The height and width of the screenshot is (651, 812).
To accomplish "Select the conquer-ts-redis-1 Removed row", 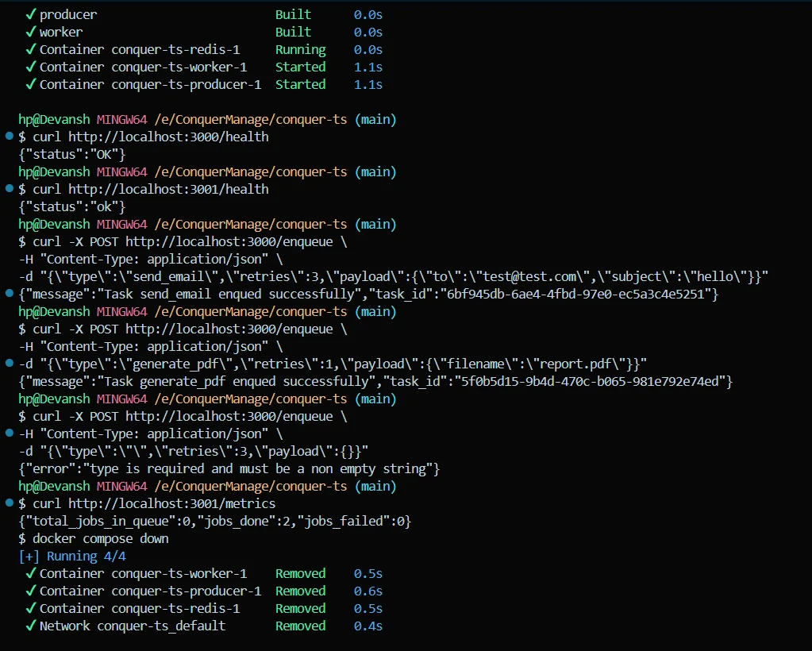I will coord(204,609).
